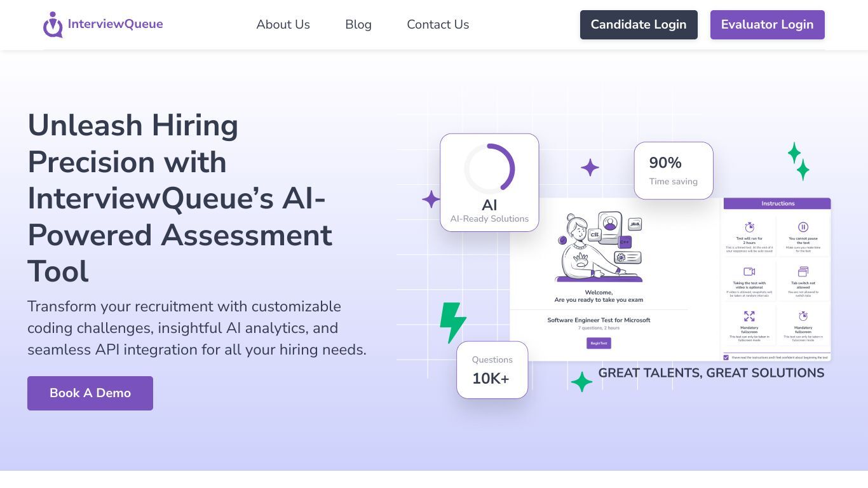The width and height of the screenshot is (868, 488).
Task: Click the green lightning bolt icon
Action: point(453,323)
